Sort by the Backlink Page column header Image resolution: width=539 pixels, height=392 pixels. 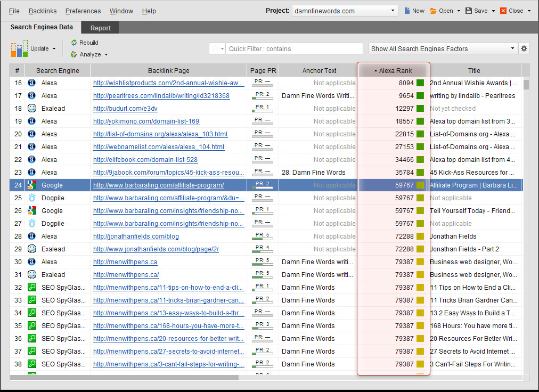click(168, 70)
